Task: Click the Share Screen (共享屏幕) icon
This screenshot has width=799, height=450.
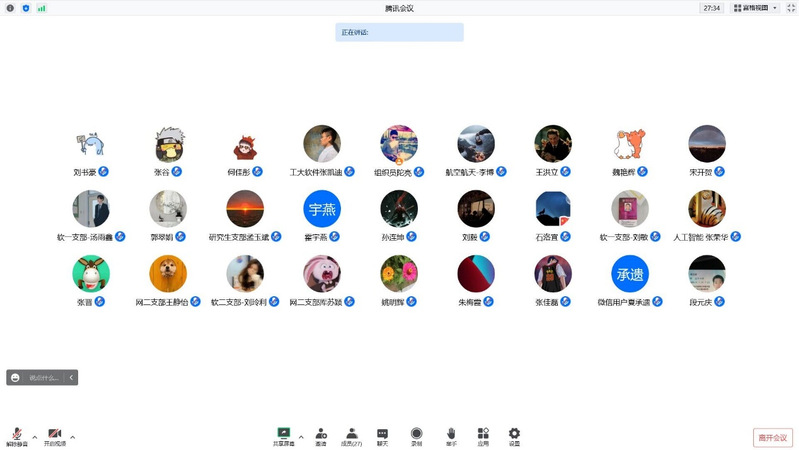Action: coord(283,435)
